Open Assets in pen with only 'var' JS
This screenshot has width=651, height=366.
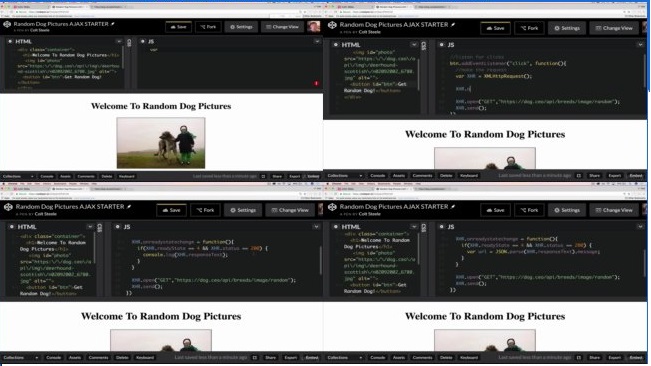(x=66, y=176)
